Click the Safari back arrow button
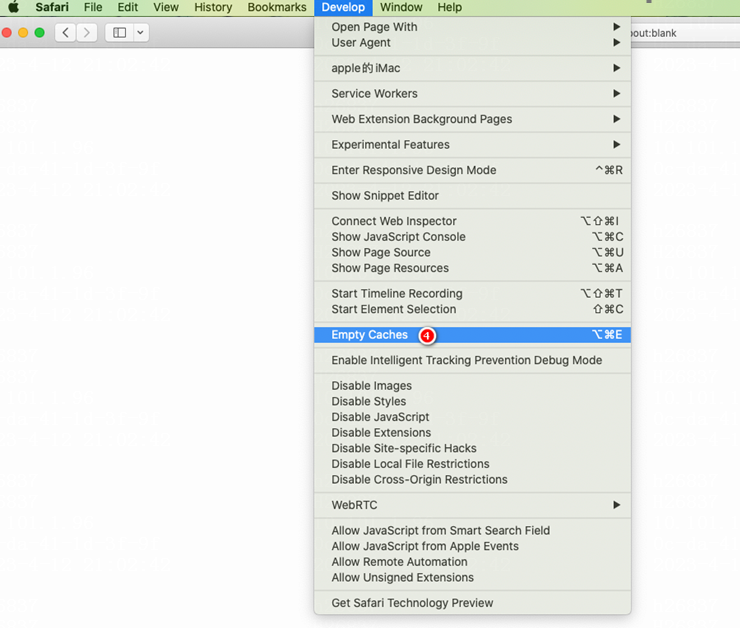 tap(66, 33)
